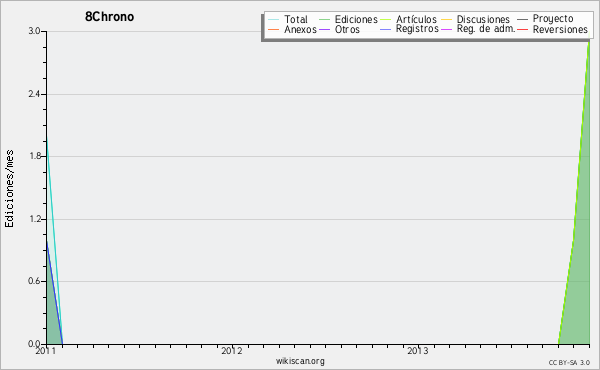Click the wikiscan.org footer text
The width and height of the screenshot is (600, 370).
tap(300, 361)
